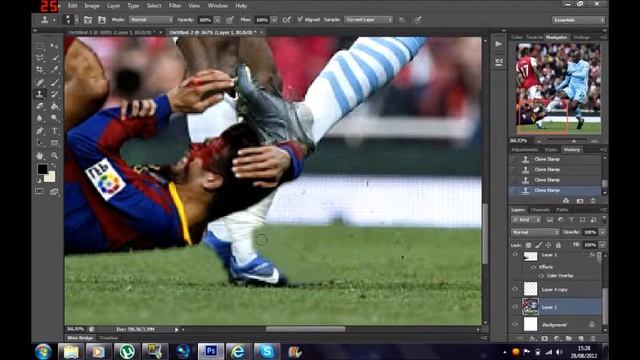Select the History Brush tool
This screenshot has height=360, width=640.
[x=54, y=94]
